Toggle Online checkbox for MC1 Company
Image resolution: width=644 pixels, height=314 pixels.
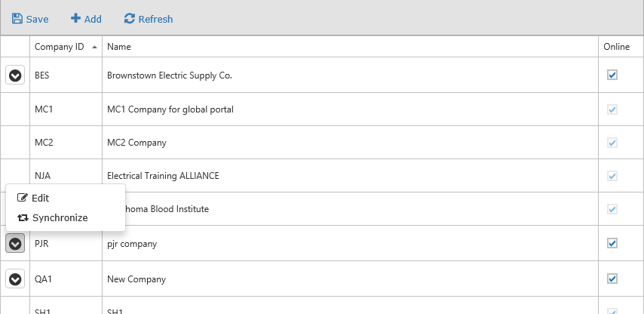(612, 109)
